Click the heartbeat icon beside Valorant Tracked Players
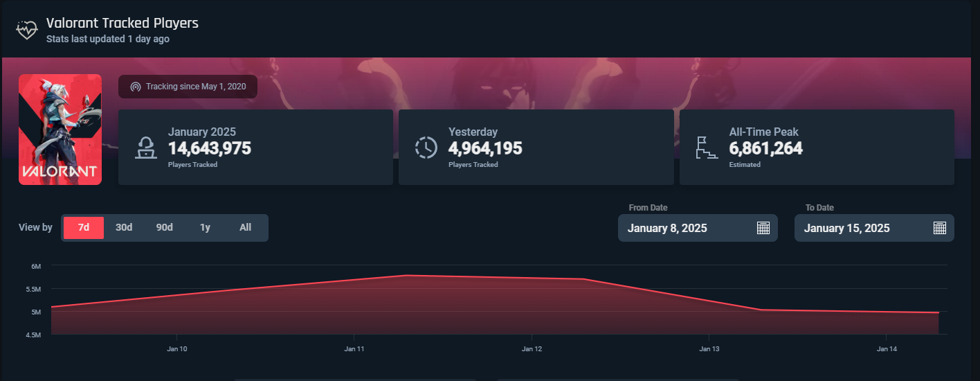This screenshot has height=381, width=980. click(26, 30)
